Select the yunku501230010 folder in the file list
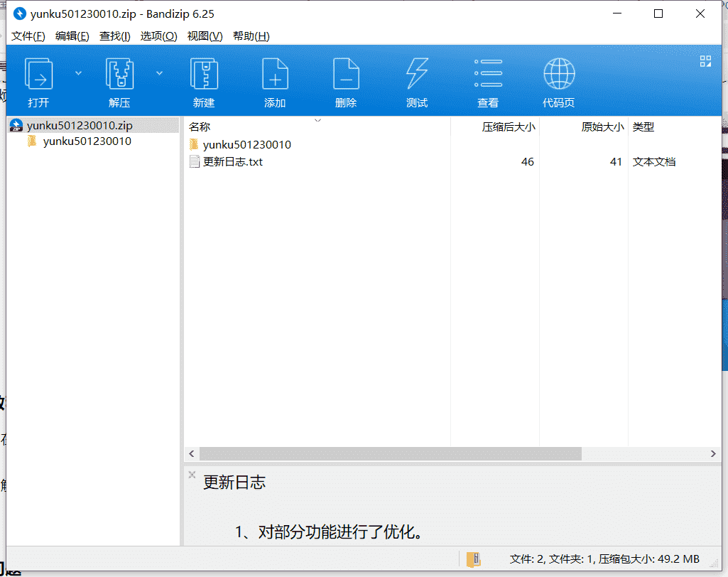Screen dimensions: 728x577 coord(246,144)
